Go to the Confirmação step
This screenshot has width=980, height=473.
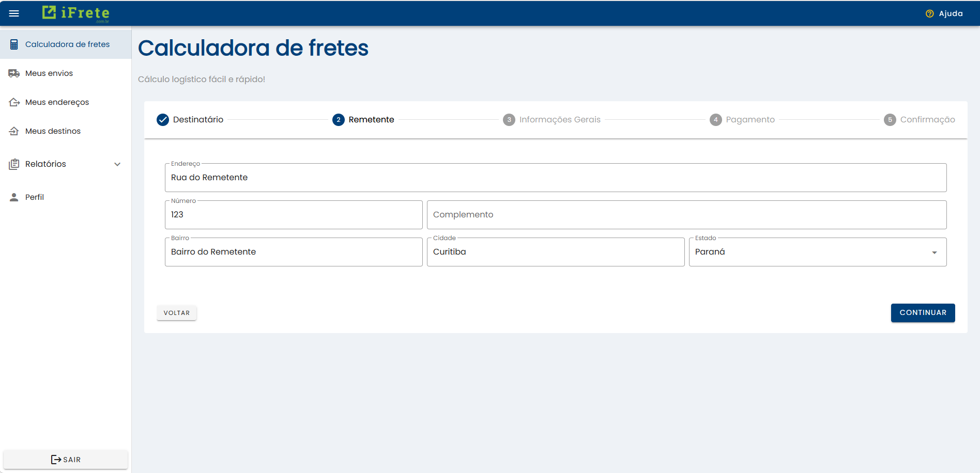[890, 119]
